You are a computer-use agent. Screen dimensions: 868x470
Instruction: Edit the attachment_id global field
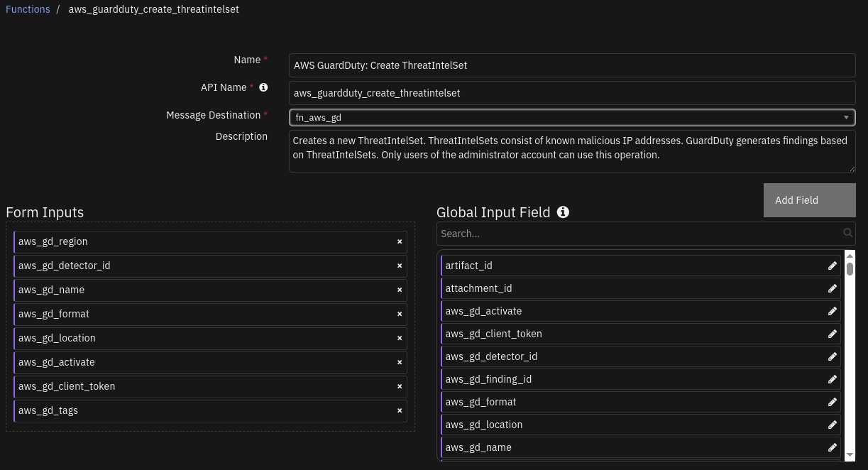point(833,288)
